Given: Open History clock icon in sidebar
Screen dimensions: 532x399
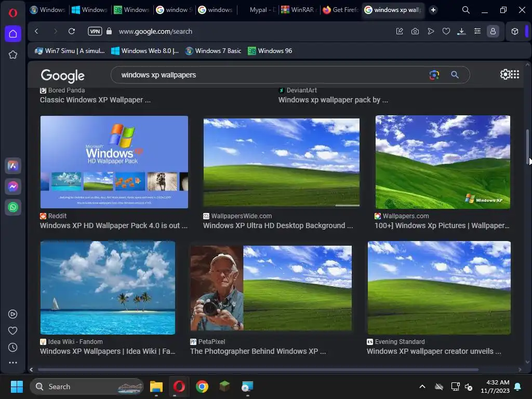Looking at the screenshot, I should pyautogui.click(x=13, y=347).
